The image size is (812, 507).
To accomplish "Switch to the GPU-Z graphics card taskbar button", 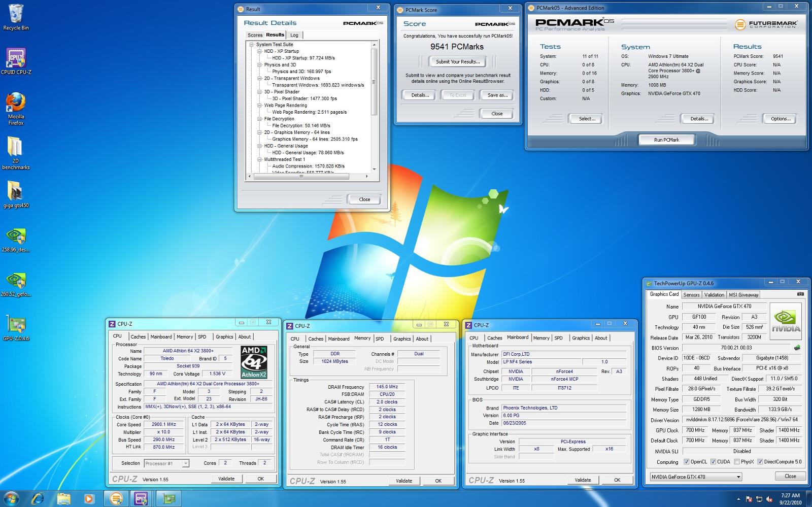I will [169, 498].
